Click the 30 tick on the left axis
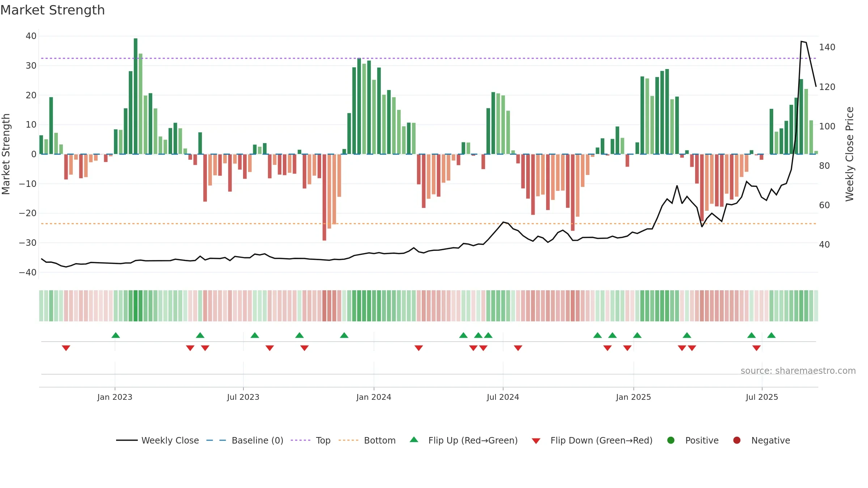868x488 pixels. point(31,66)
